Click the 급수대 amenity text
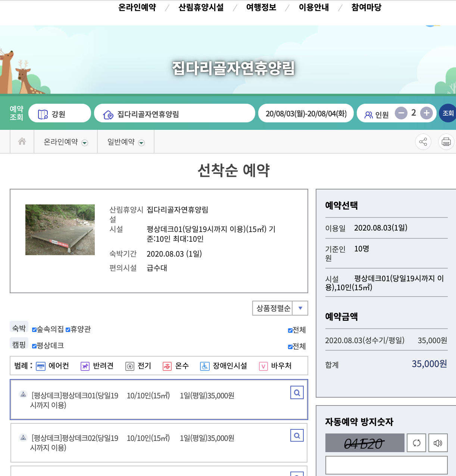The width and height of the screenshot is (456, 476). point(157,268)
